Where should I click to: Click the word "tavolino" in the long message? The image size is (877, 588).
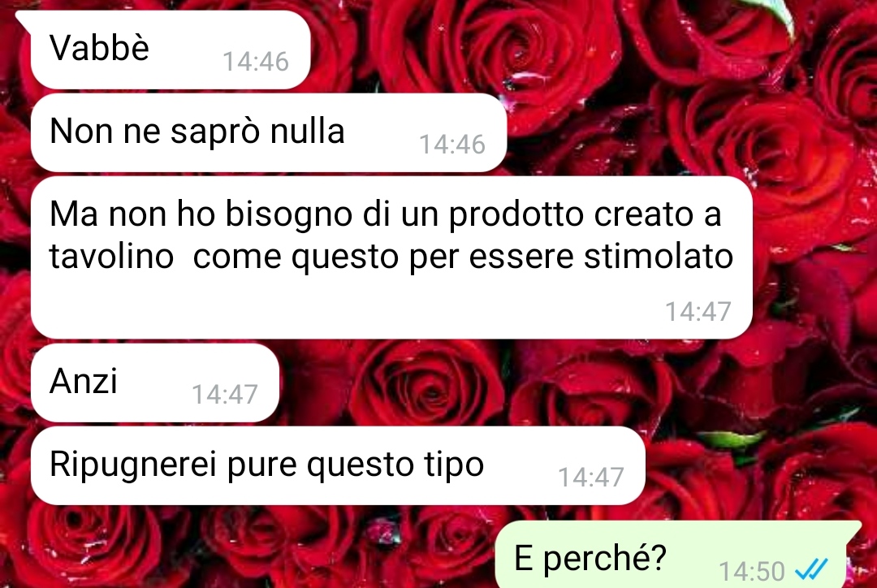(x=111, y=257)
